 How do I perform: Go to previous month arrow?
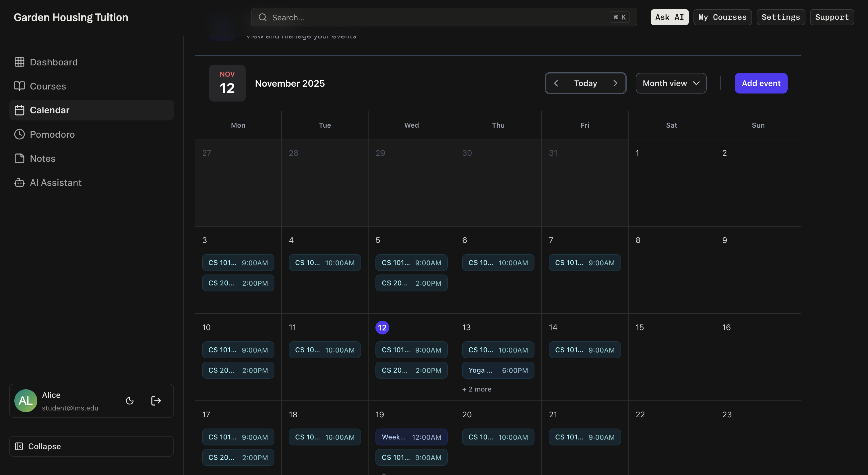[556, 83]
